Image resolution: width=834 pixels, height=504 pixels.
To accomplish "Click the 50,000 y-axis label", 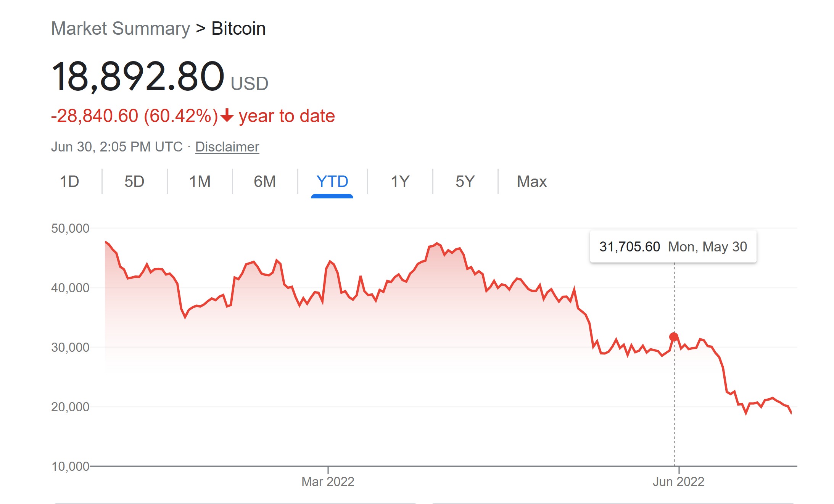I will (70, 229).
